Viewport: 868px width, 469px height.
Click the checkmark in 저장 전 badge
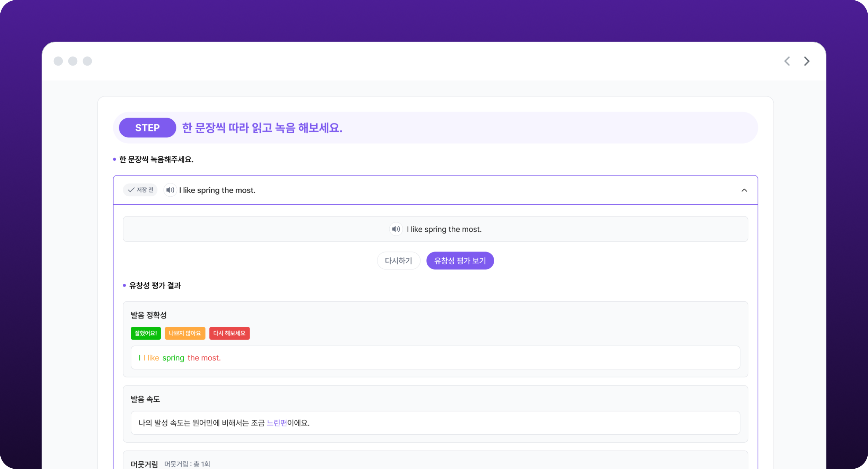click(x=131, y=190)
